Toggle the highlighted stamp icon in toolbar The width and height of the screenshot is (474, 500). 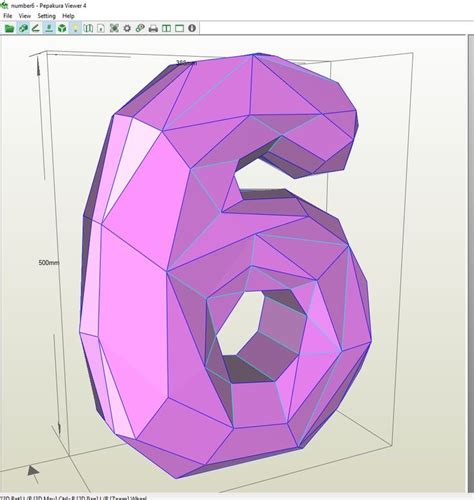(49, 28)
